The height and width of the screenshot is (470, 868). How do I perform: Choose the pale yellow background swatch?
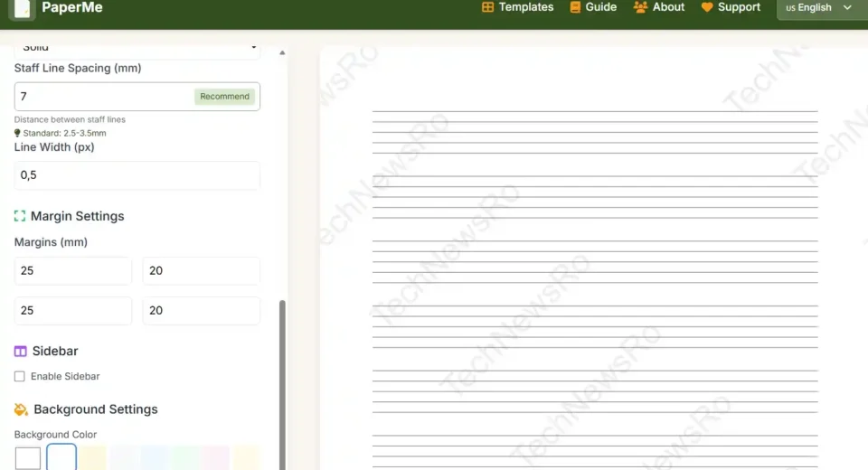[x=93, y=457]
